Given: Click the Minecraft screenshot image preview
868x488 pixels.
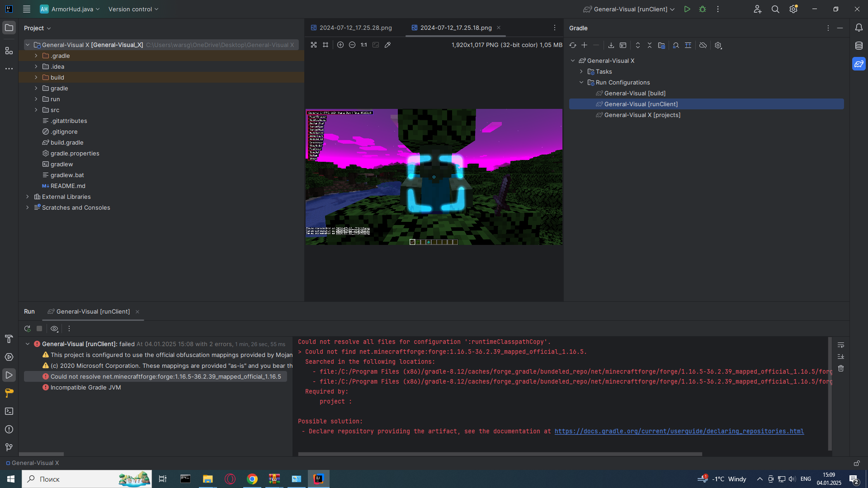Looking at the screenshot, I should 434,177.
